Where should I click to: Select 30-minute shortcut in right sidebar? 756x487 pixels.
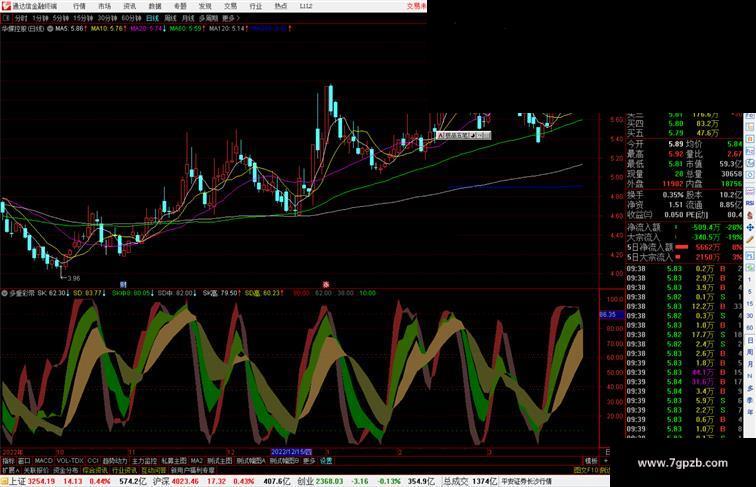[750, 316]
